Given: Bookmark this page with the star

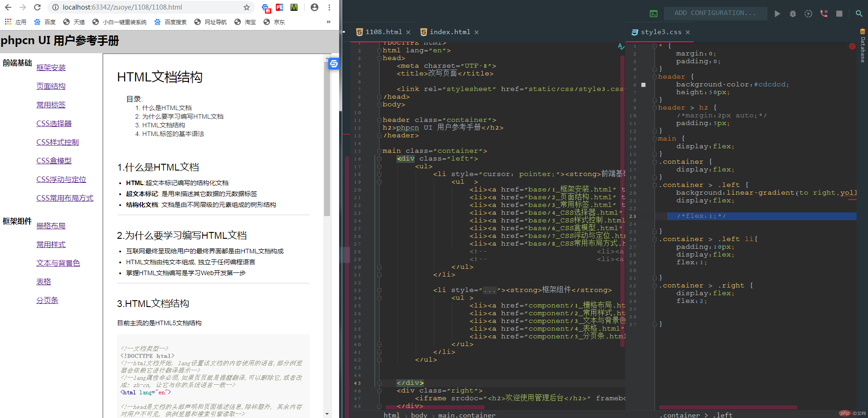Looking at the screenshot, I should (x=247, y=7).
